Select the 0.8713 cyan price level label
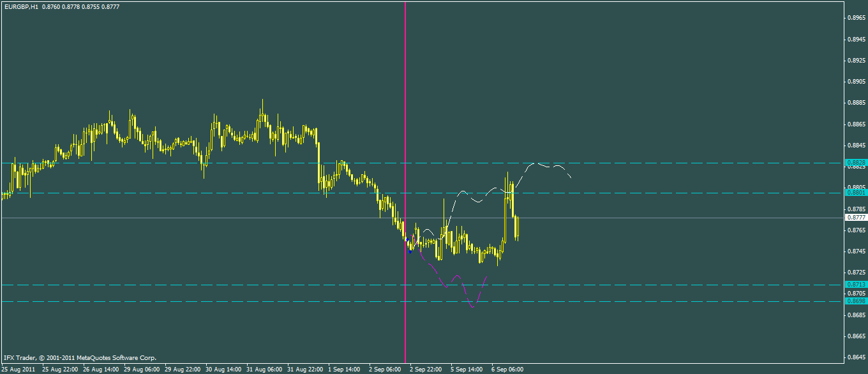The image size is (868, 374). pos(855,284)
